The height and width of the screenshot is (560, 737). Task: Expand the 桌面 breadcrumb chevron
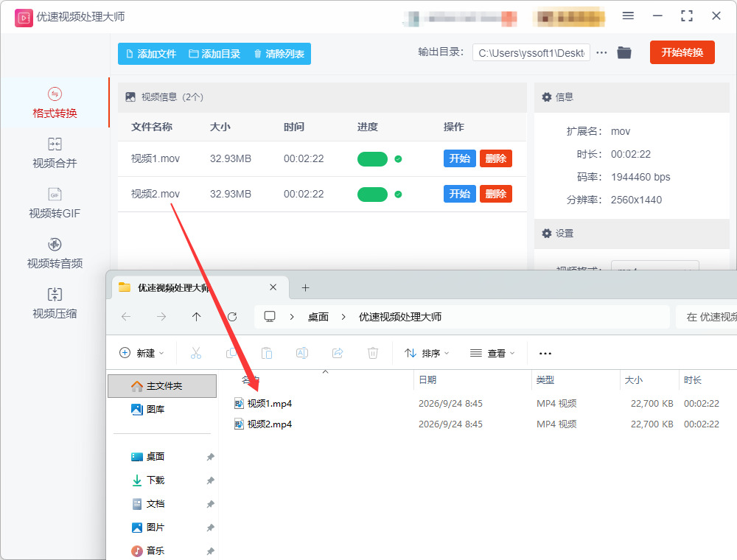tap(343, 317)
